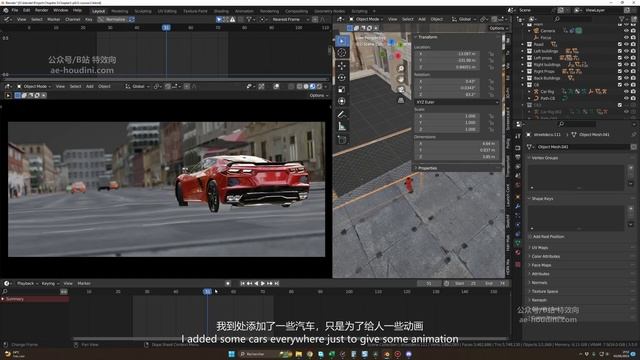Open the Keying popover in timeline

pyautogui.click(x=50, y=283)
